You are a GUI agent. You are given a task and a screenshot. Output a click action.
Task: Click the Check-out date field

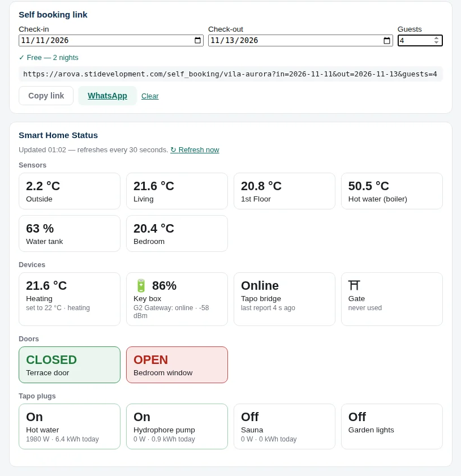300,40
